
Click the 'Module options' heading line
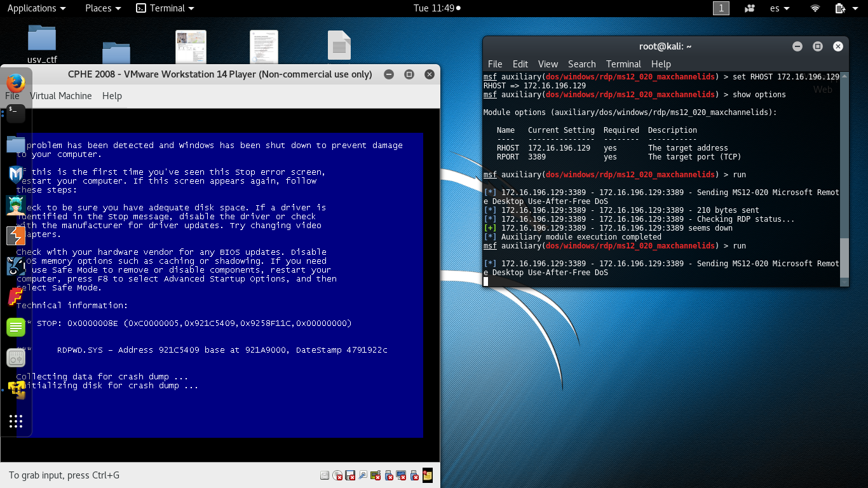630,112
